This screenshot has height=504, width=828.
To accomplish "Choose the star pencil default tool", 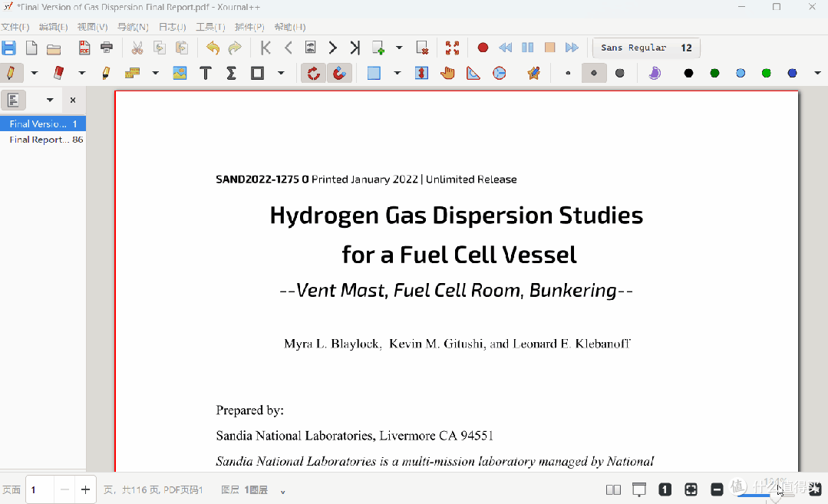I will click(x=534, y=73).
